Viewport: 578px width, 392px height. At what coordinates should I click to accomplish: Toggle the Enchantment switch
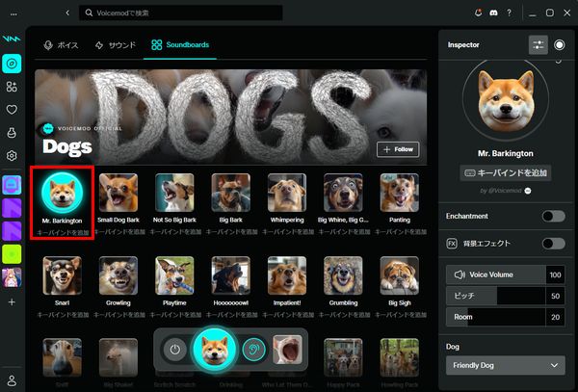point(553,217)
